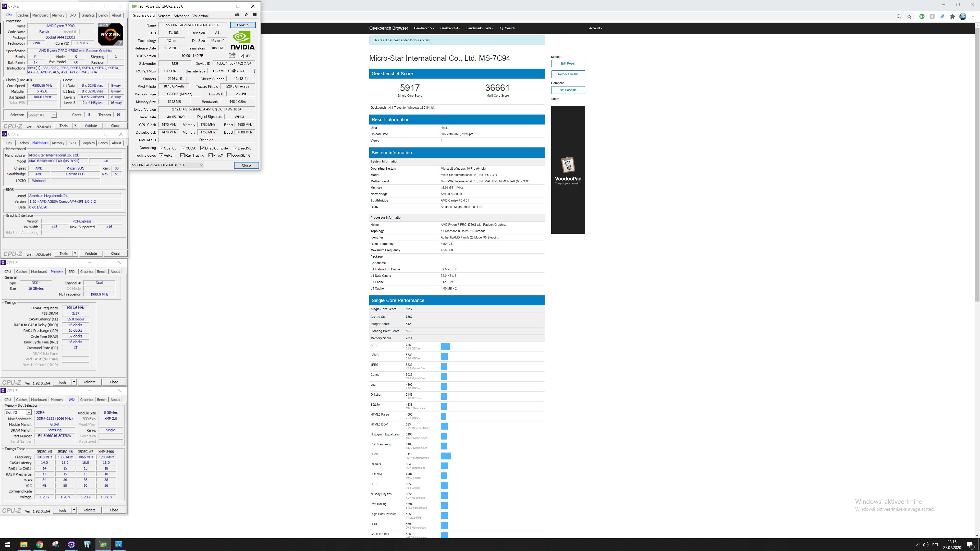980x551 pixels.
Task: Click the BIOS export share icon in GPU-Z
Action: [x=232, y=56]
